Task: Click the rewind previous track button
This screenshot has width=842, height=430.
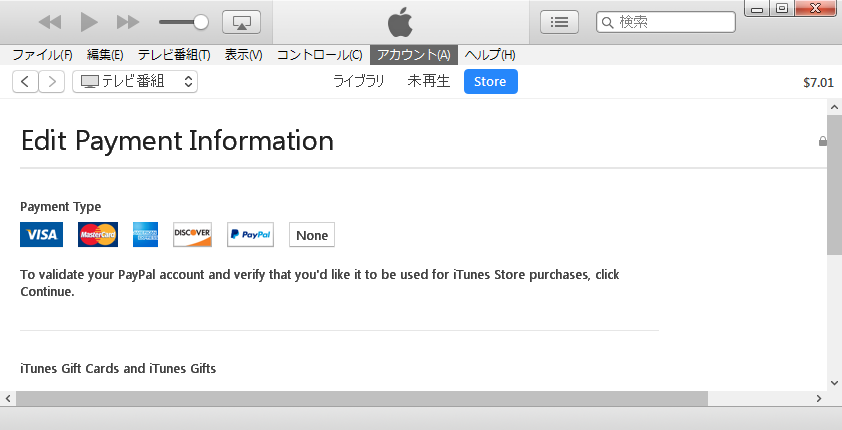Action: pos(50,22)
